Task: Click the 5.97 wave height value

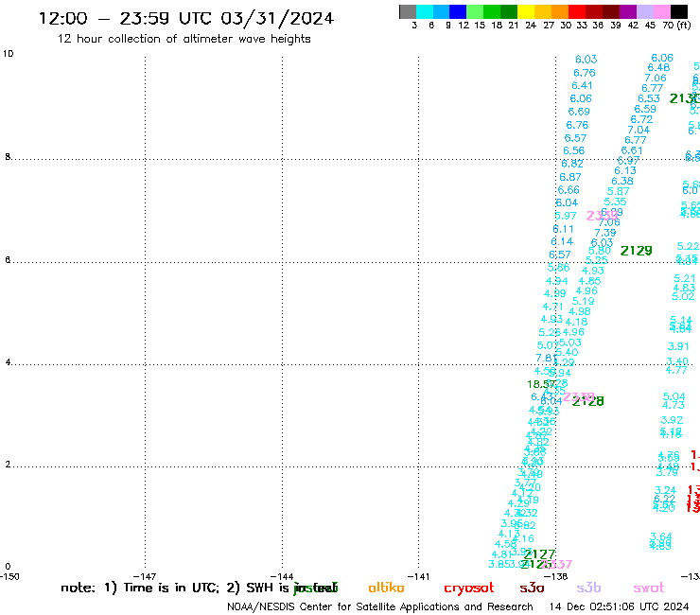Action: [566, 216]
